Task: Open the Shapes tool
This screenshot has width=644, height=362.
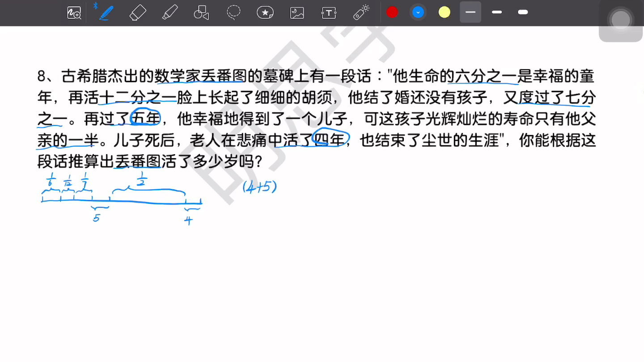Action: click(x=201, y=13)
